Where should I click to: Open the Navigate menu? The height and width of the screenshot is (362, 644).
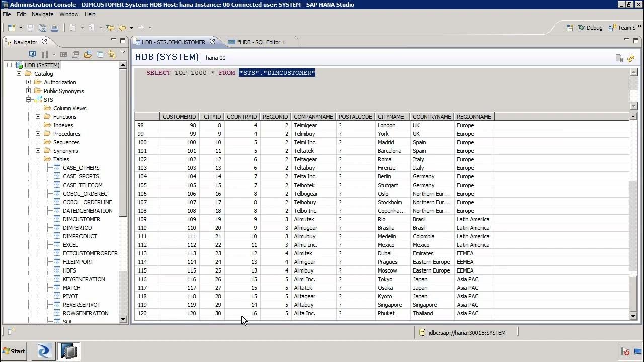42,14
